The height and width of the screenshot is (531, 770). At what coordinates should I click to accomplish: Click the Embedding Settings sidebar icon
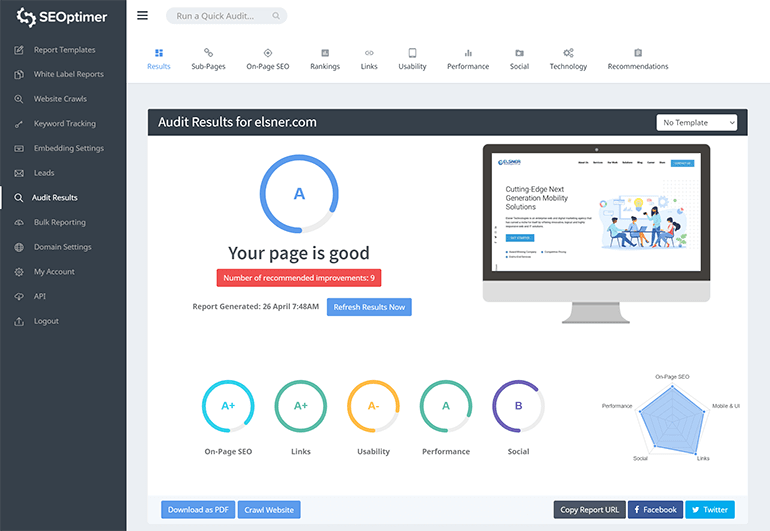pos(19,148)
